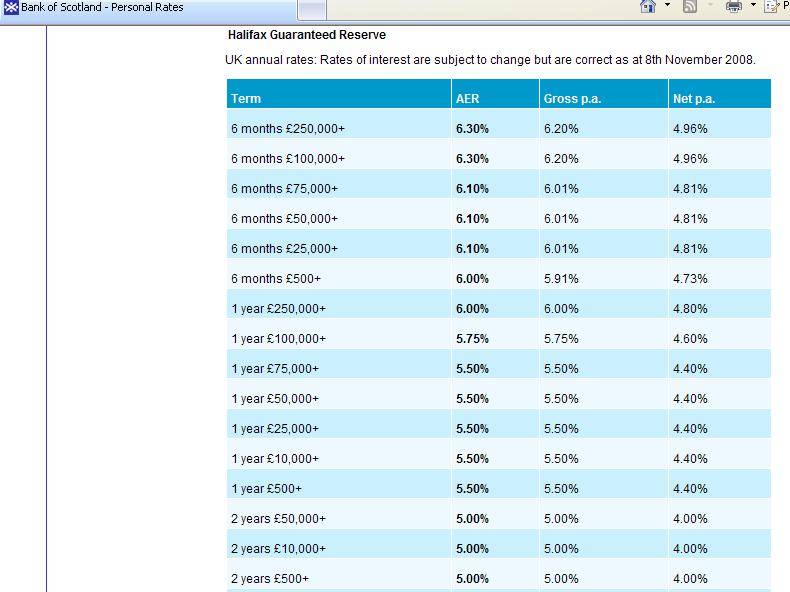Image resolution: width=790 pixels, height=592 pixels.
Task: Click the RSS feeds icon
Action: (x=690, y=6)
